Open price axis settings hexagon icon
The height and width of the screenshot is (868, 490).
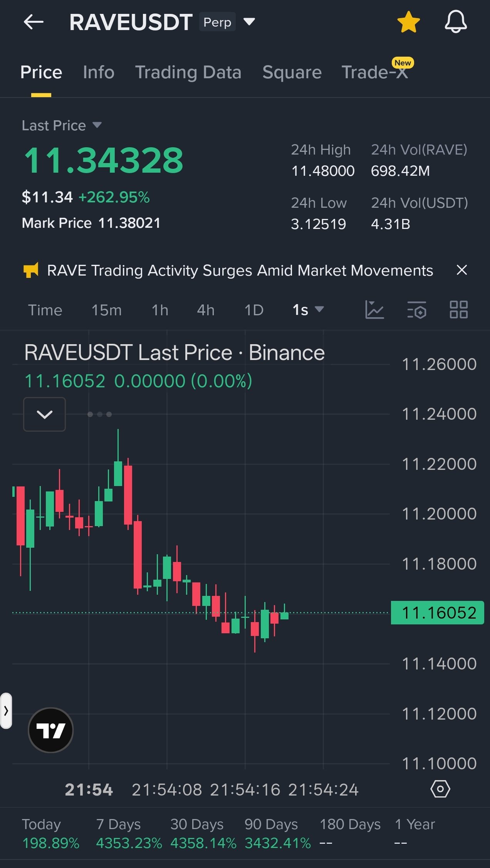coord(440,789)
